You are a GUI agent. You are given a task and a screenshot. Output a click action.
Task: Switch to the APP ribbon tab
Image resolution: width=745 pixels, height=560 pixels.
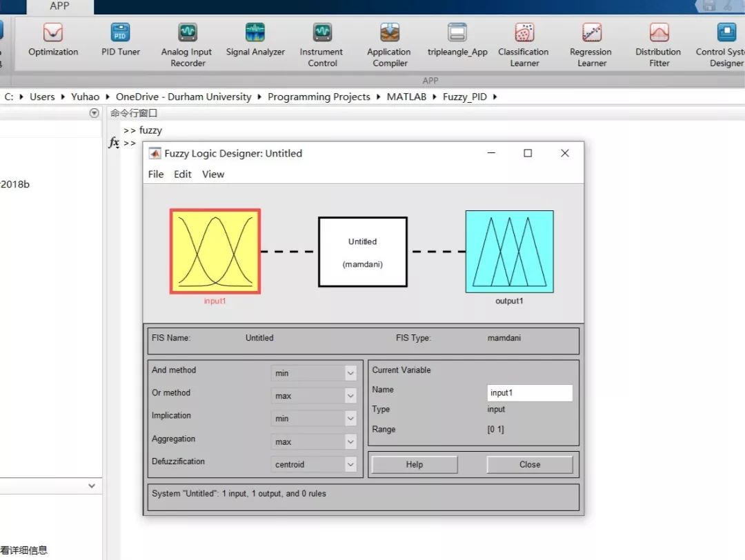click(60, 7)
